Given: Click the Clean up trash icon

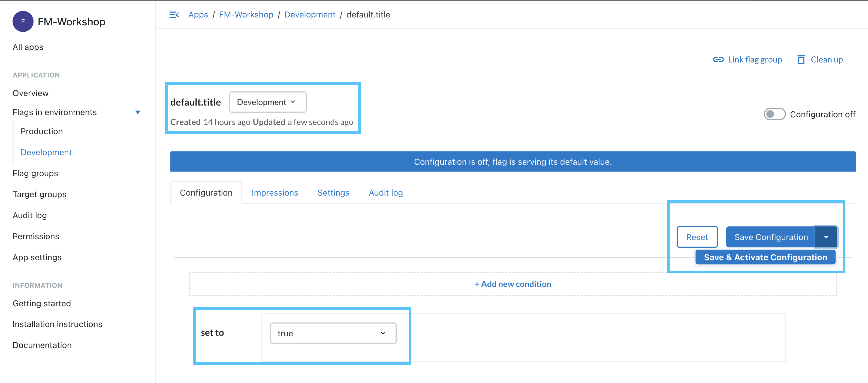Looking at the screenshot, I should click(801, 60).
